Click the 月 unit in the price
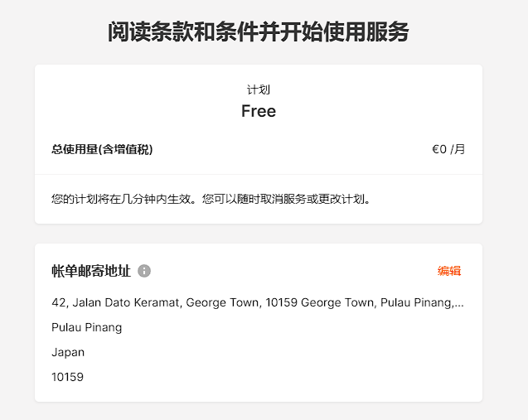The width and height of the screenshot is (528, 420). coord(460,149)
